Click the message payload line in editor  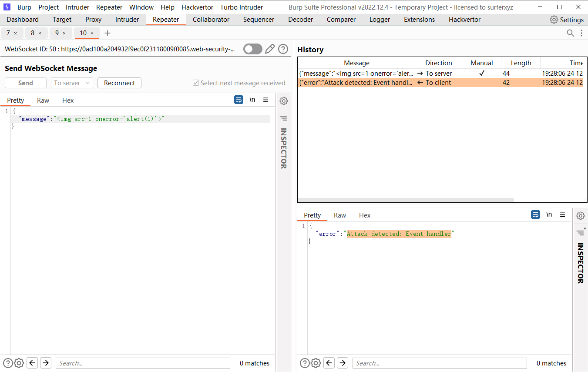(x=141, y=119)
